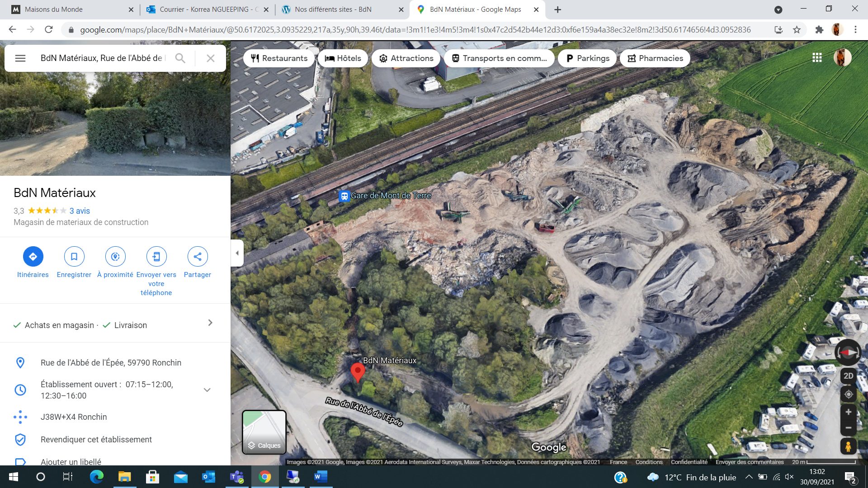Bookmark this page with the star
The height and width of the screenshot is (488, 868).
[797, 30]
